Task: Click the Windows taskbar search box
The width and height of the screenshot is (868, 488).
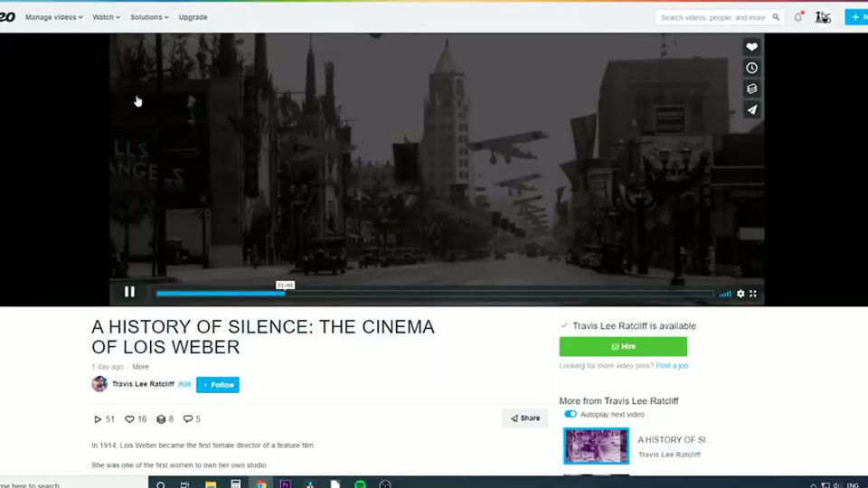Action: click(x=74, y=484)
